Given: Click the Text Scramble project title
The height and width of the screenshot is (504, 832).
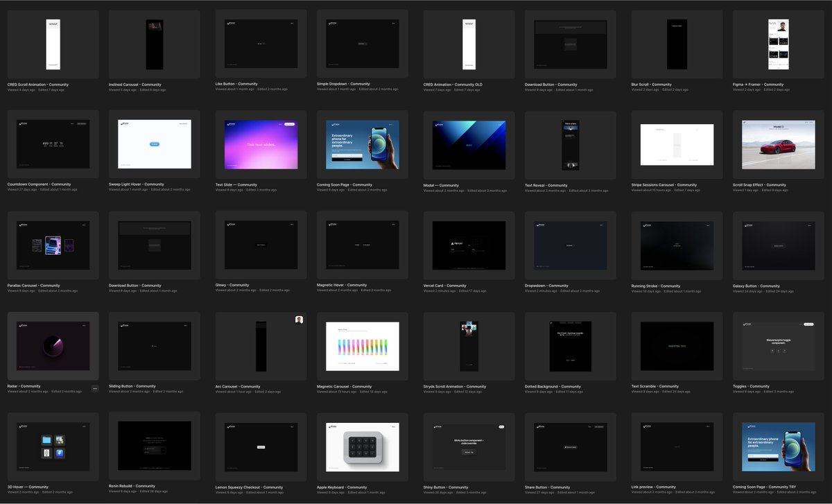Looking at the screenshot, I should pyautogui.click(x=655, y=386).
